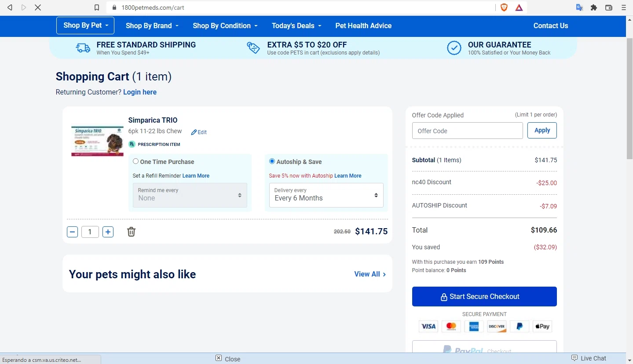Image resolution: width=633 pixels, height=364 pixels.
Task: Apply the offer code
Action: (x=542, y=131)
